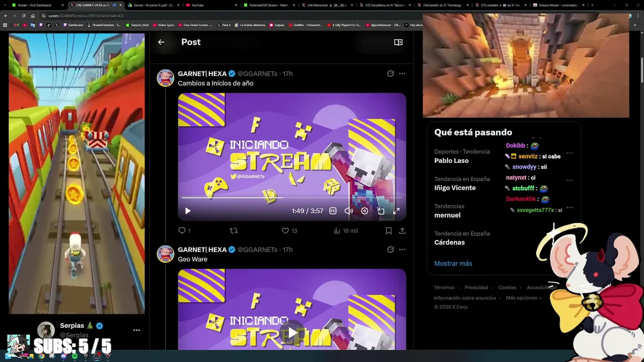The image size is (644, 362).
Task: Play the 'Geo Ware' post video
Action: [292, 332]
